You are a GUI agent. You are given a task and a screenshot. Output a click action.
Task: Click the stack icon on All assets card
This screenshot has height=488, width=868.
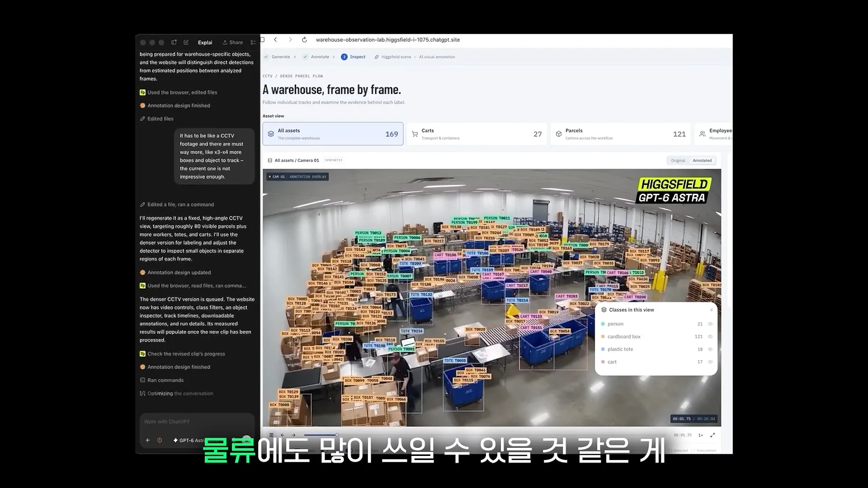[x=271, y=134]
